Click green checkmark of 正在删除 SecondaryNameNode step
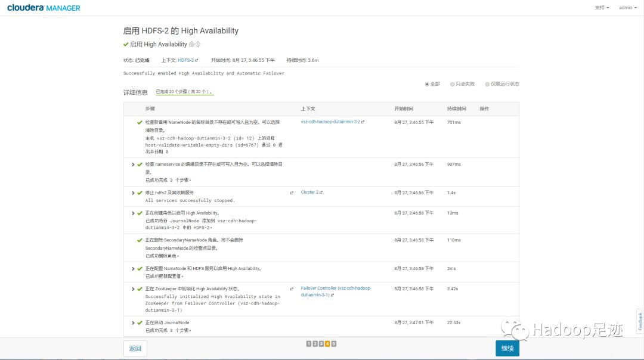Viewport: 644px width, 360px height. 140,240
